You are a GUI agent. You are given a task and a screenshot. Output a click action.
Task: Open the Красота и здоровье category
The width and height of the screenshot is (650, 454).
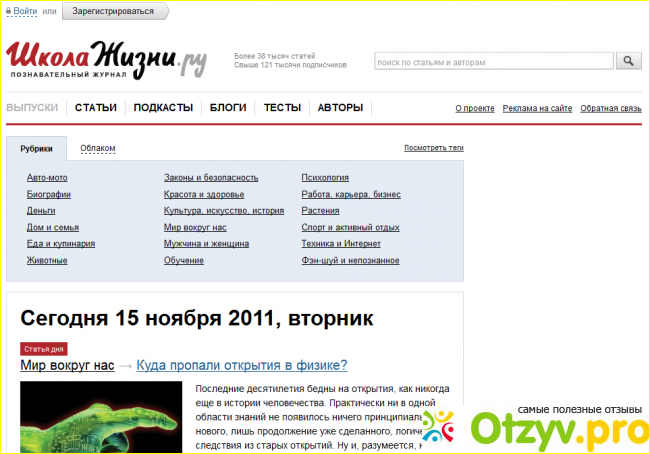[204, 194]
